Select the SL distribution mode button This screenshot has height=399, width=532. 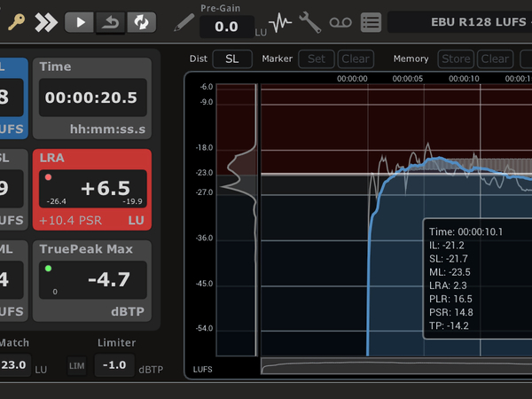point(231,59)
